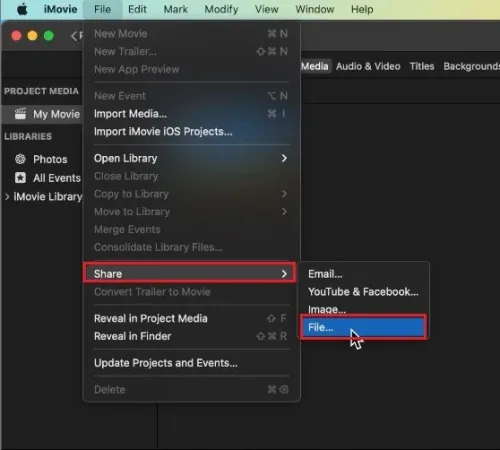Choose Import iMovie iOS Projects...
The width and height of the screenshot is (500, 450).
click(191, 132)
